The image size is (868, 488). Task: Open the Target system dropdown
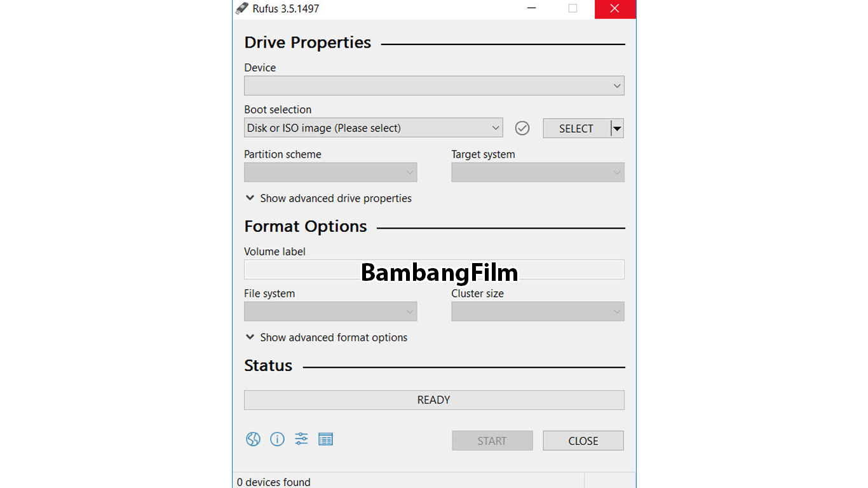[x=538, y=172]
